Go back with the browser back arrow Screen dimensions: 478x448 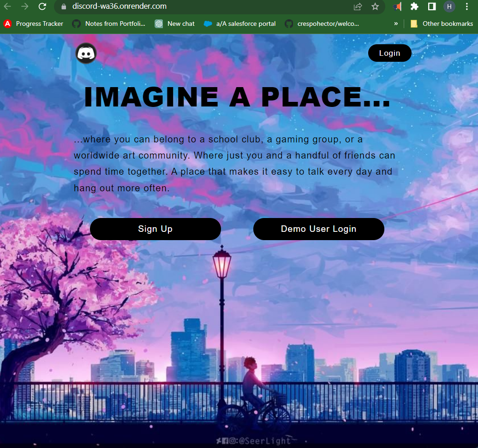point(8,6)
